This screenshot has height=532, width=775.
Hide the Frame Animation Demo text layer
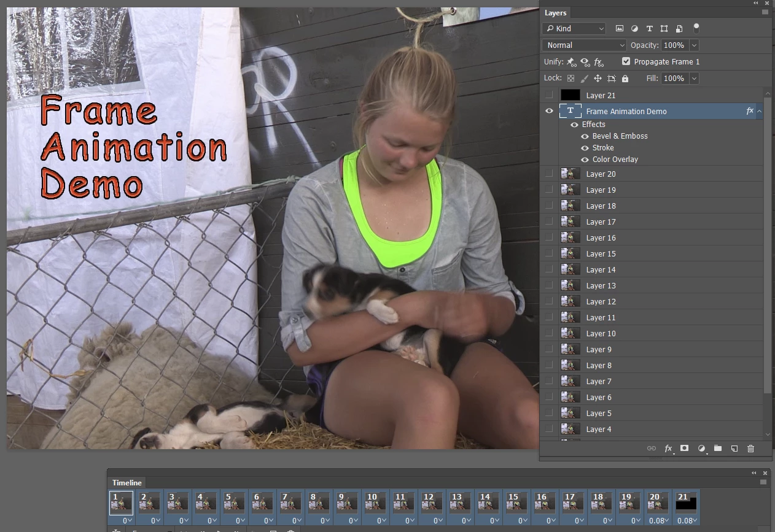pos(550,111)
